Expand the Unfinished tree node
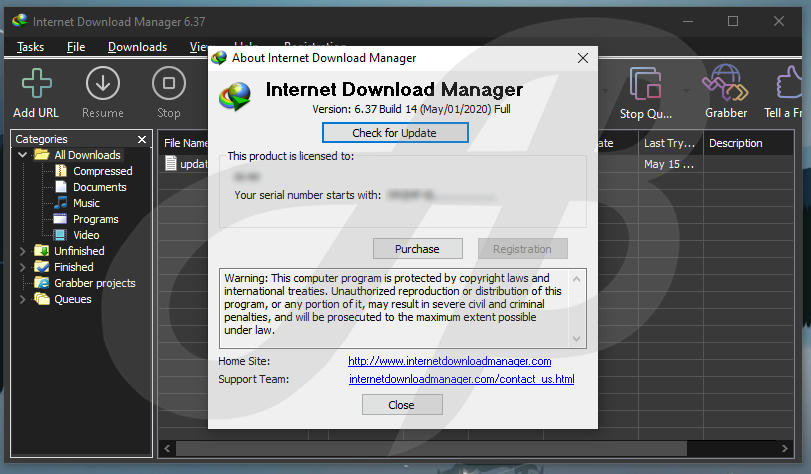This screenshot has height=474, width=811. pyautogui.click(x=23, y=251)
